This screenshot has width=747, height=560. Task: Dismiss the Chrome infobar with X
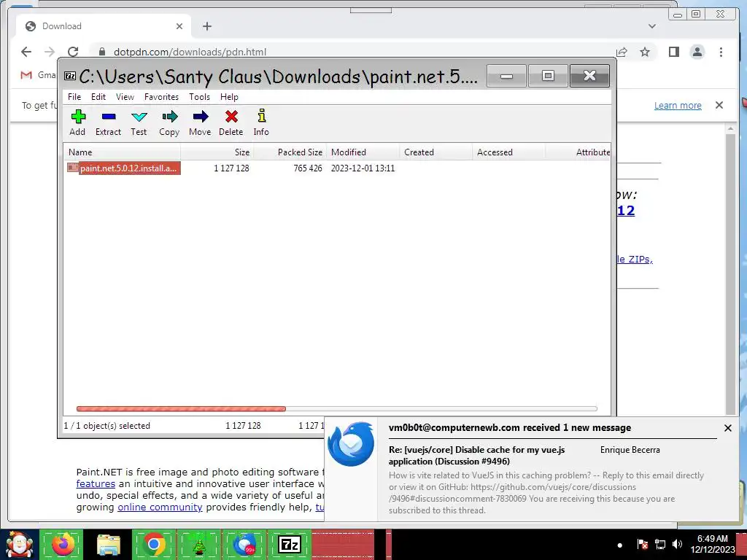tap(719, 105)
